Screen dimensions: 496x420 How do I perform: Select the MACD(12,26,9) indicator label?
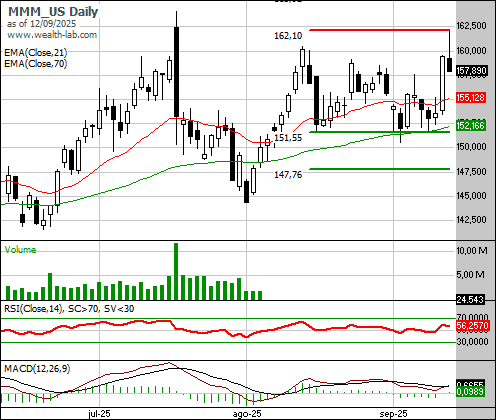(x=37, y=368)
